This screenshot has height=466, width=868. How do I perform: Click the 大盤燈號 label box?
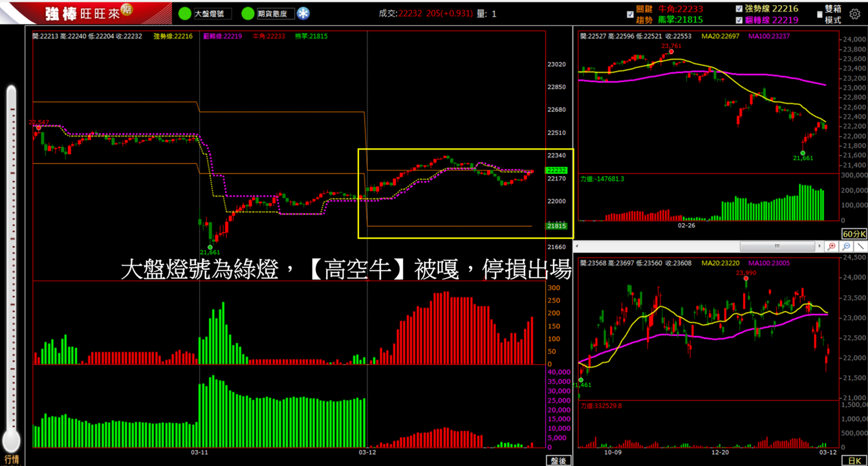point(212,14)
